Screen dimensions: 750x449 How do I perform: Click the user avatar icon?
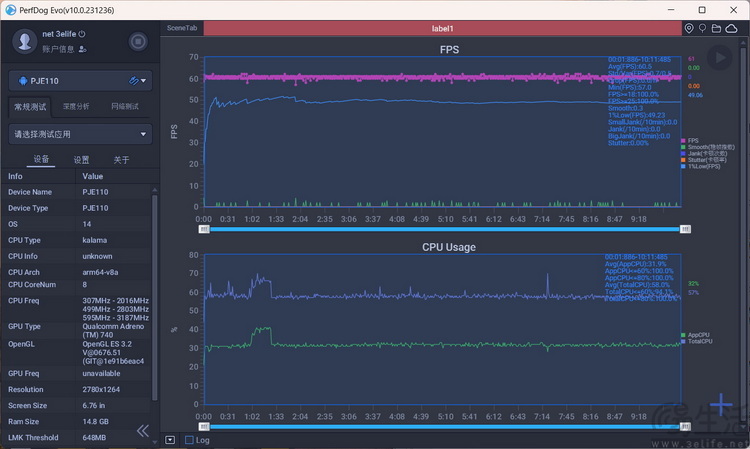24,41
